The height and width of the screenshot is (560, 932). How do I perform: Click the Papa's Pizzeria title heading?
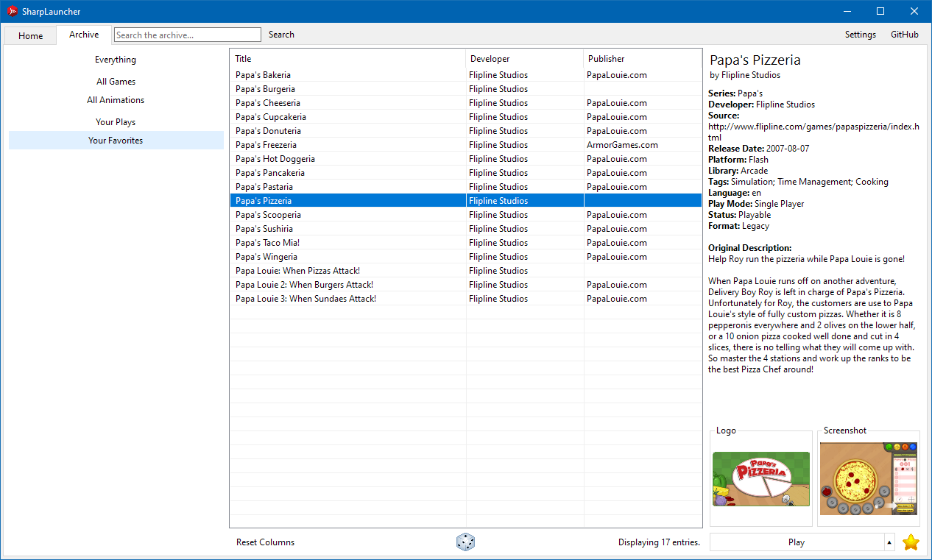pyautogui.click(x=755, y=60)
